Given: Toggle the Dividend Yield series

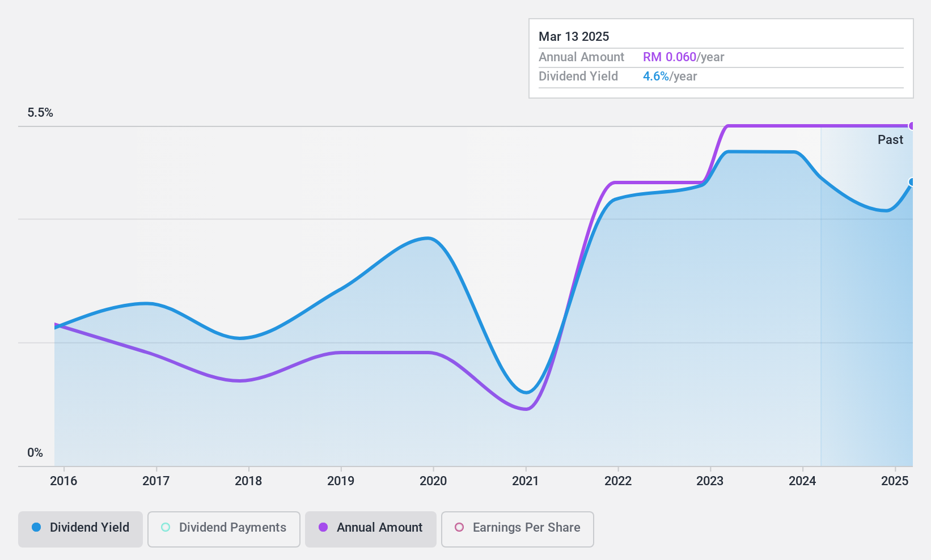Looking at the screenshot, I should [81, 529].
